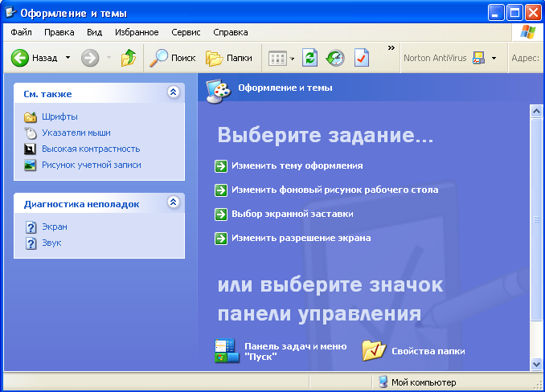This screenshot has width=545, height=392.
Task: Click the history clock toolbar icon
Action: click(x=335, y=58)
